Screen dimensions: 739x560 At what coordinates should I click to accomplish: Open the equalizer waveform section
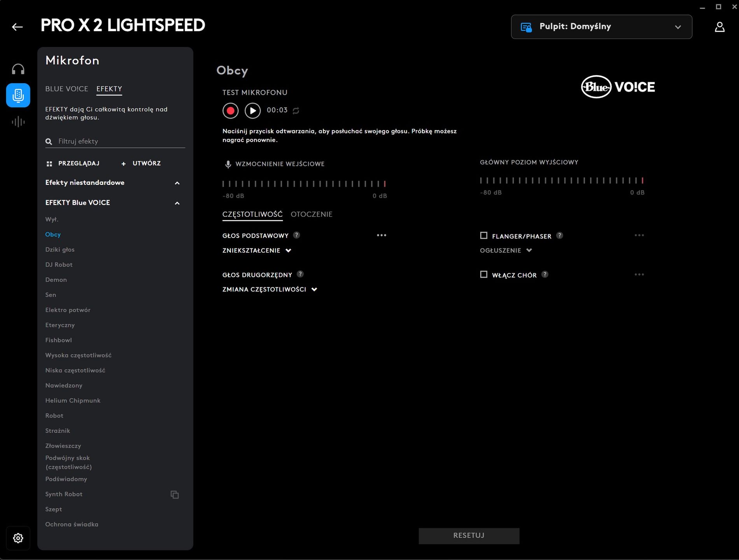tap(18, 122)
